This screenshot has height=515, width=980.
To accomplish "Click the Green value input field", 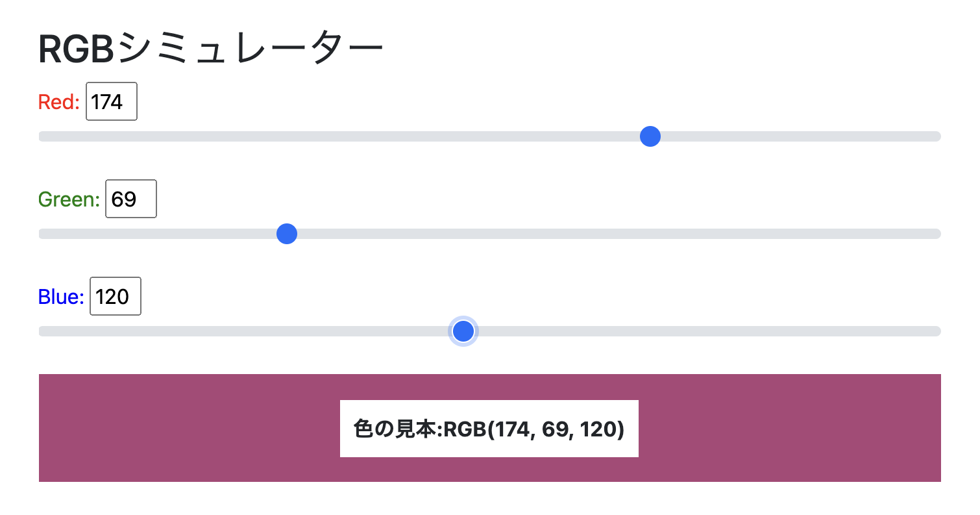I will click(x=130, y=199).
